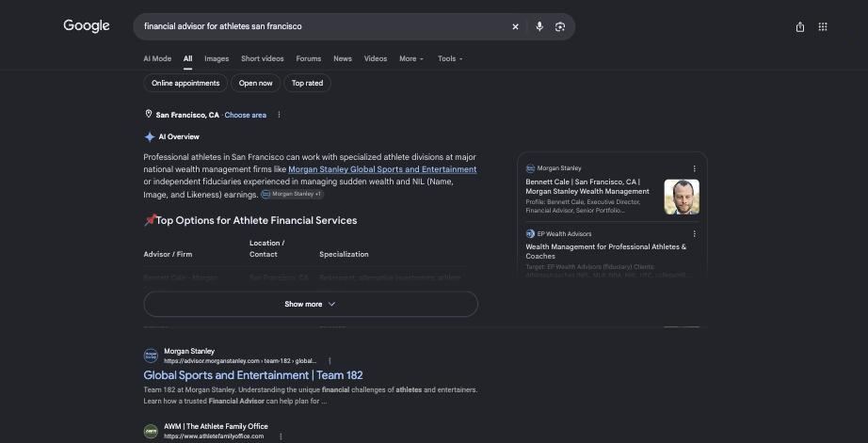Image resolution: width=868 pixels, height=443 pixels.
Task: Switch to News tab
Action: pyautogui.click(x=343, y=58)
